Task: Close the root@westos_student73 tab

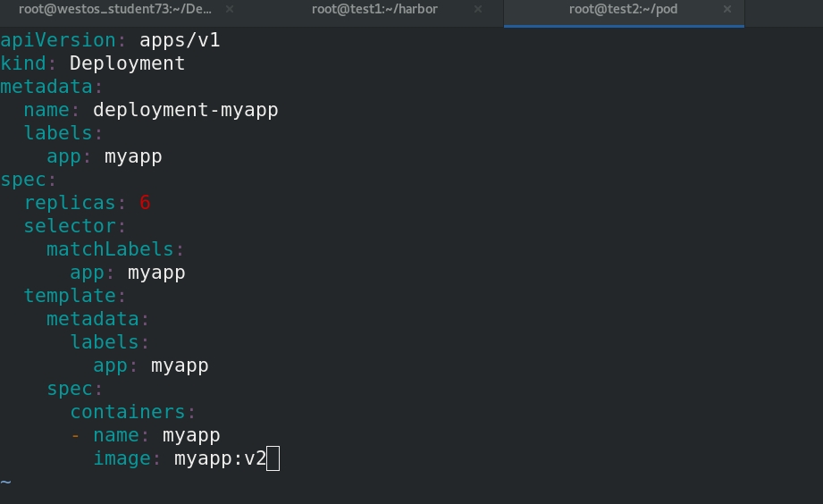Action: 230,9
